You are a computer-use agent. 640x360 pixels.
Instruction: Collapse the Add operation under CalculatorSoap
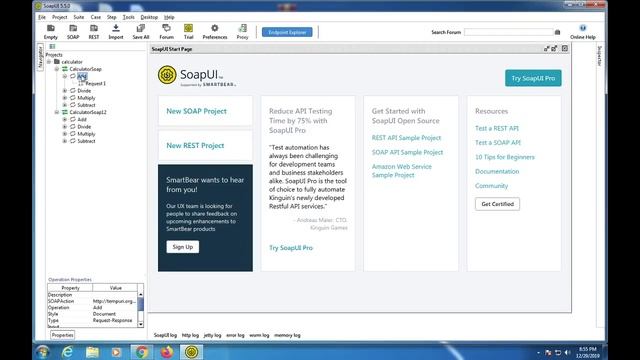coord(64,76)
